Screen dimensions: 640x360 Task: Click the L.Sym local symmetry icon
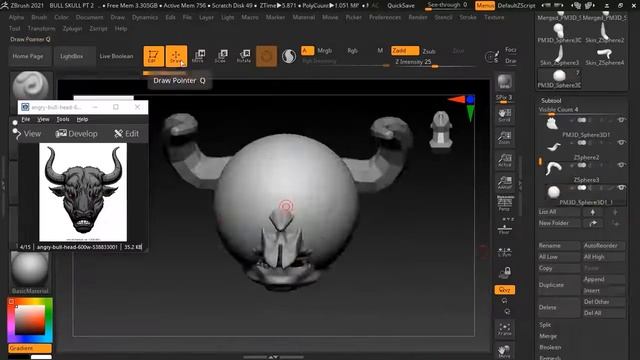coord(504,251)
